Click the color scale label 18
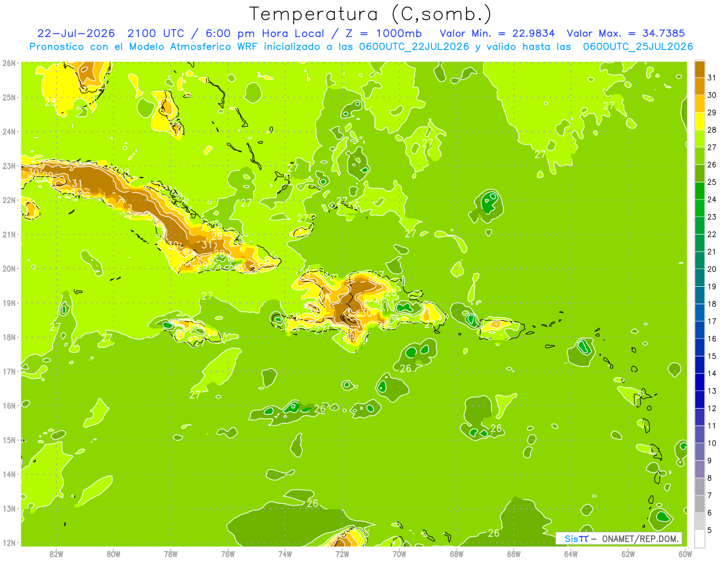Screen dimensions: 728x562 [712, 304]
